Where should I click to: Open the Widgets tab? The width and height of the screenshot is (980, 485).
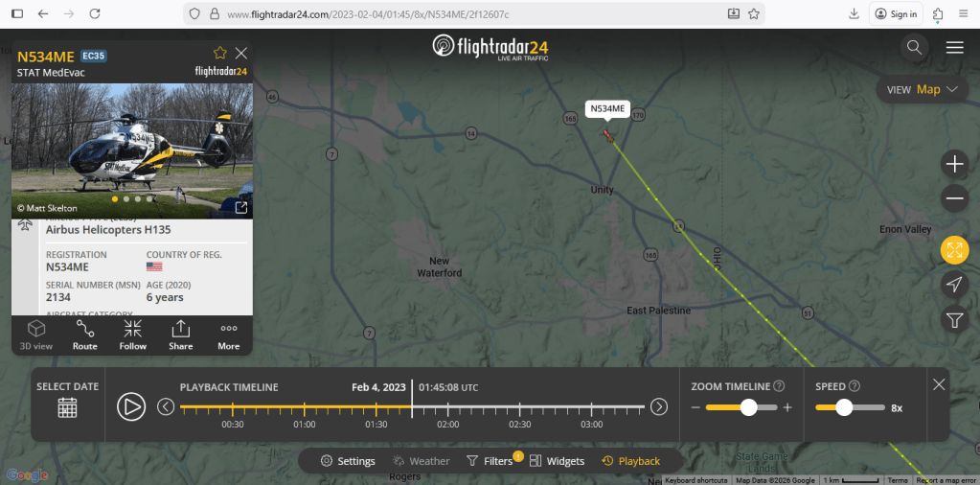(x=557, y=461)
